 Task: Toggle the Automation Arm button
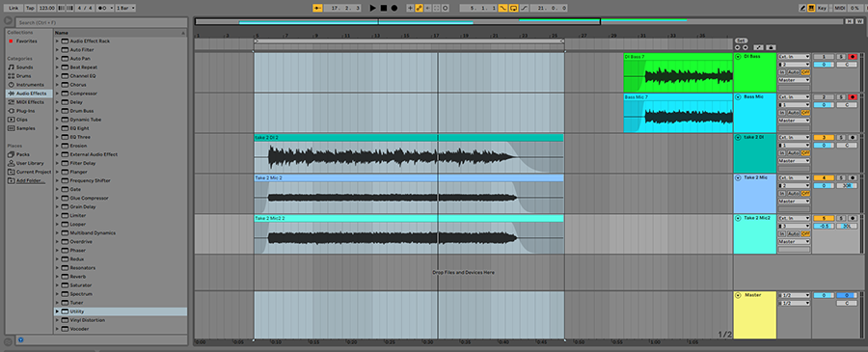click(x=420, y=8)
